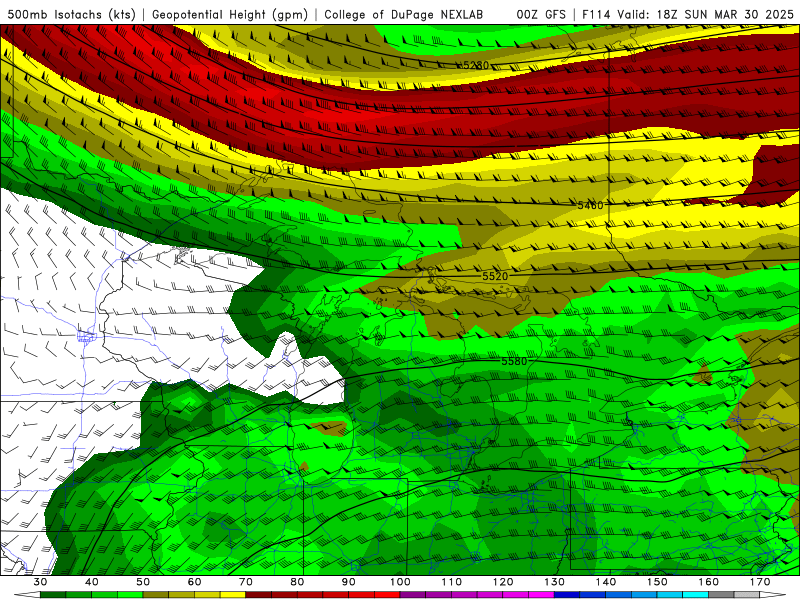Screen dimensions: 800x600
Task: Click the 60 value on the color scale
Action: [x=194, y=582]
